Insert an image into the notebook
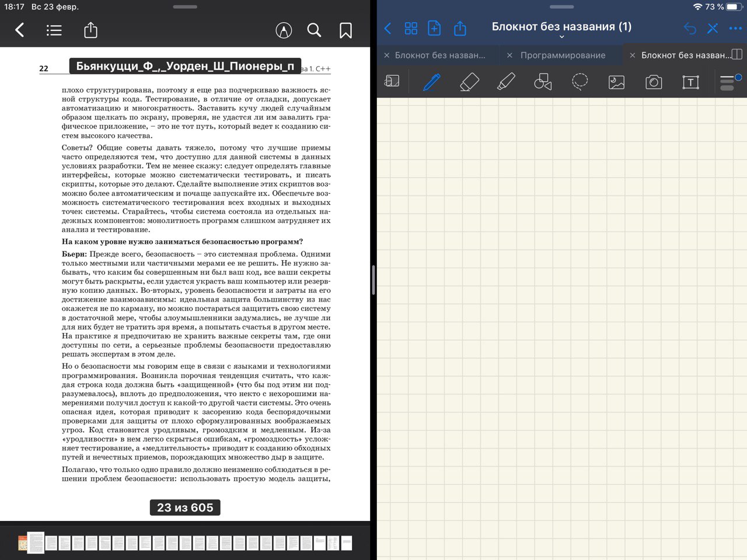 pos(616,82)
